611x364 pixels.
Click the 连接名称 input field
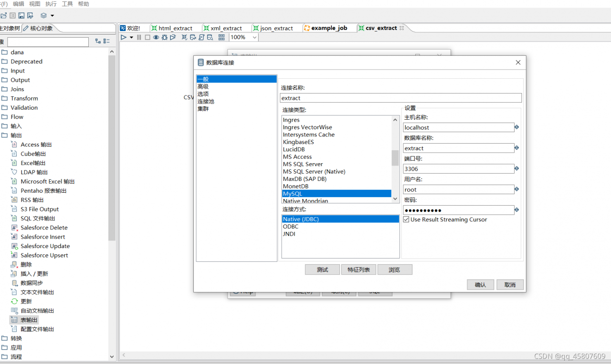[400, 98]
